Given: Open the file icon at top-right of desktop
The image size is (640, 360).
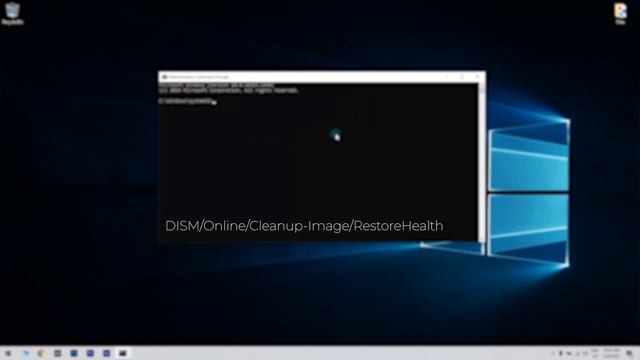Looking at the screenshot, I should point(620,13).
